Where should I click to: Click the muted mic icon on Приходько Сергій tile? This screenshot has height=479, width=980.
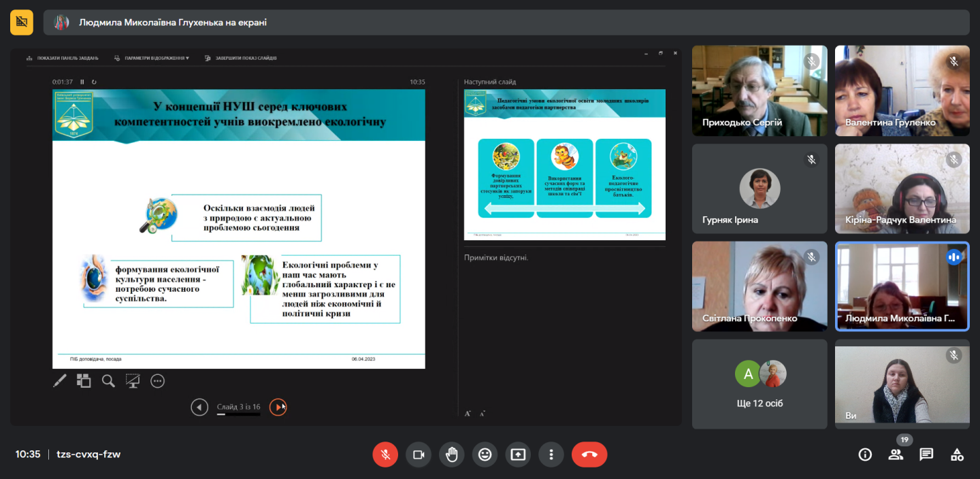tap(811, 61)
